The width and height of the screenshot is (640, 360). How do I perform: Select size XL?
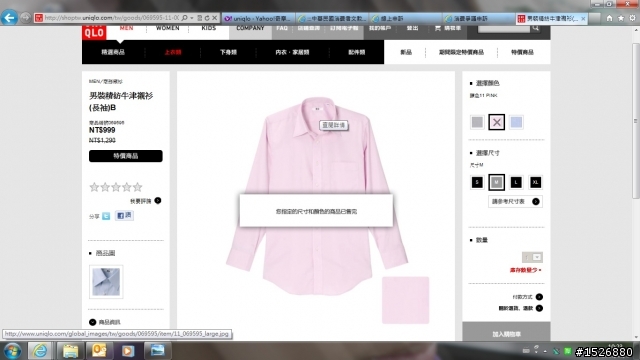click(x=536, y=182)
